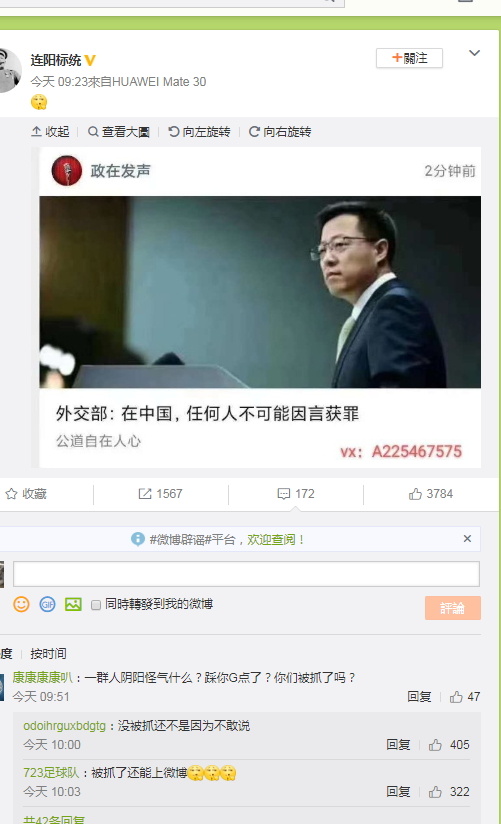501x824 pixels.
Task: Follow the account with +關注 button
Action: point(409,58)
